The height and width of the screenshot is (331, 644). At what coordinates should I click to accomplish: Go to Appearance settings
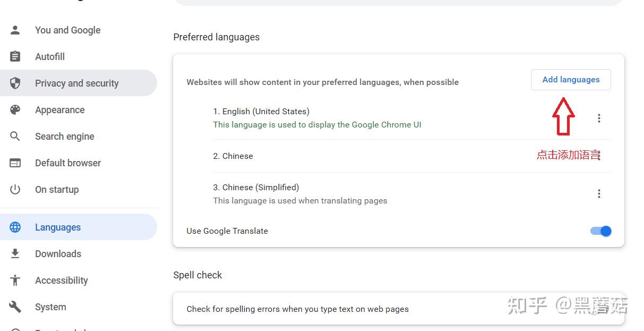[59, 110]
